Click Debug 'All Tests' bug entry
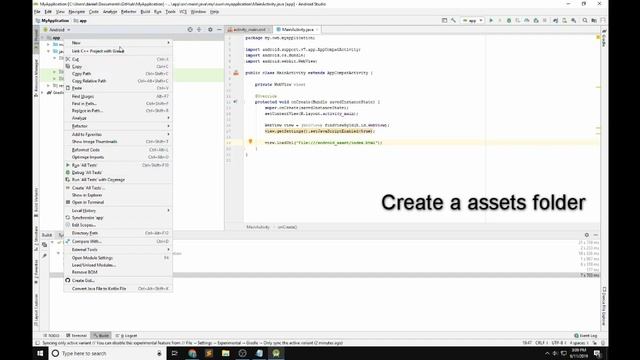The width and height of the screenshot is (640, 360). tap(118, 173)
